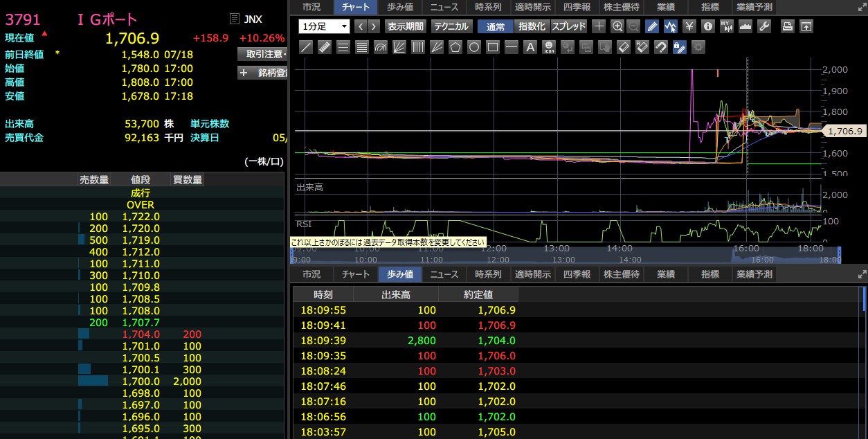Select order book ask price 1,722.0

(141, 217)
